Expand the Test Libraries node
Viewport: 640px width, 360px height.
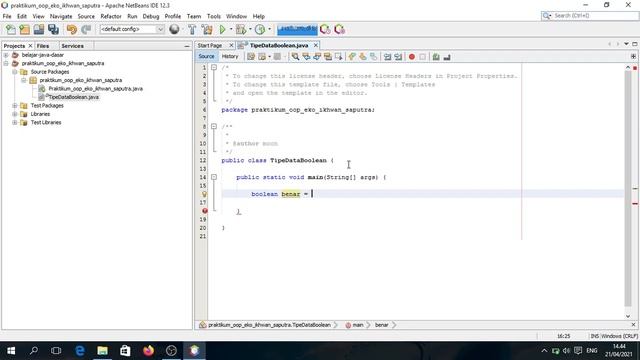[x=15, y=122]
